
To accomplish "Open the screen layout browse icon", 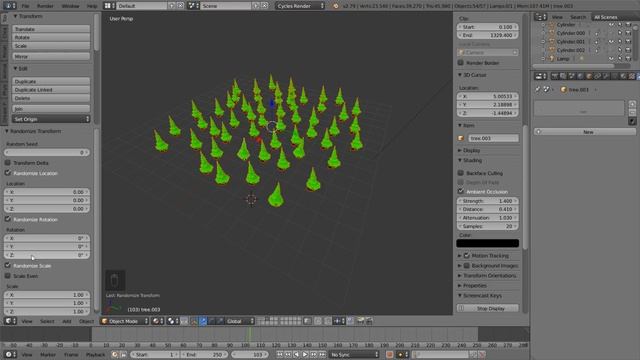I will (x=108, y=6).
